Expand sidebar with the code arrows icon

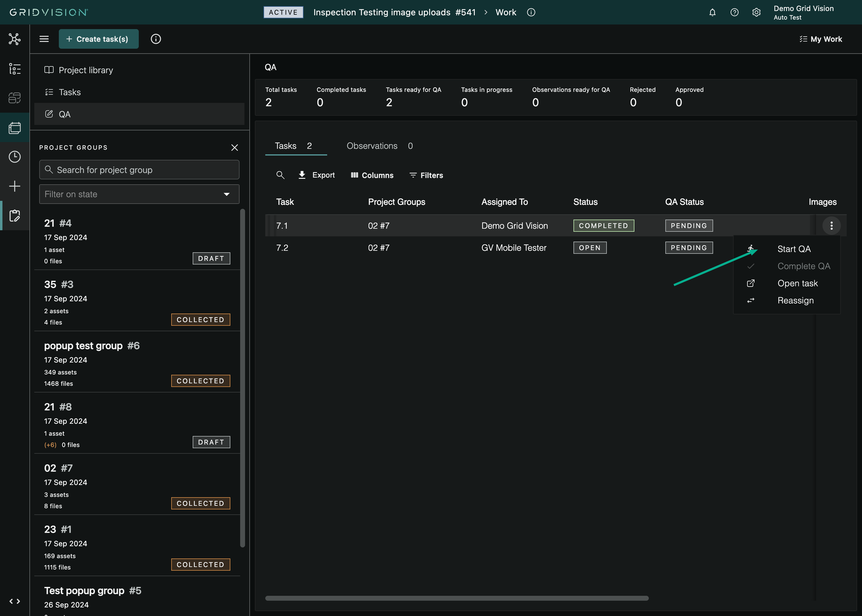[14, 601]
